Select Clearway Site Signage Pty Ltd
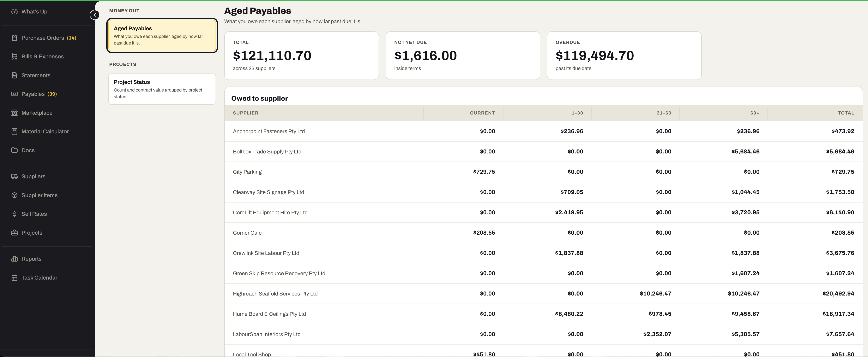Screen dimensions: 868x357 pyautogui.click(x=543, y=192)
